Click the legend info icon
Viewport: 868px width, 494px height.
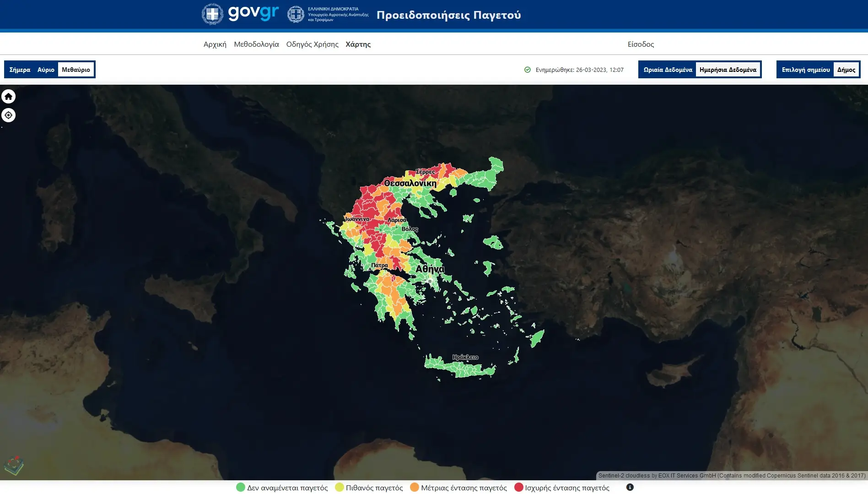click(x=630, y=487)
